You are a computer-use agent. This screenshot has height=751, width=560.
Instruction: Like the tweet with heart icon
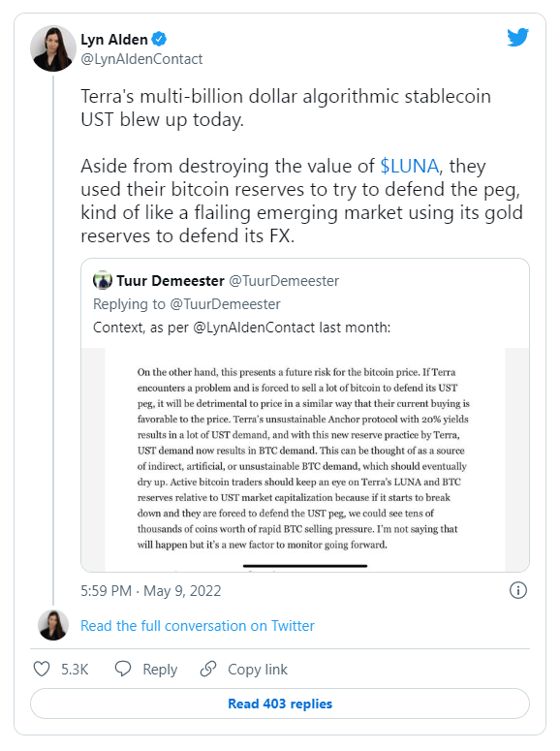click(x=42, y=669)
